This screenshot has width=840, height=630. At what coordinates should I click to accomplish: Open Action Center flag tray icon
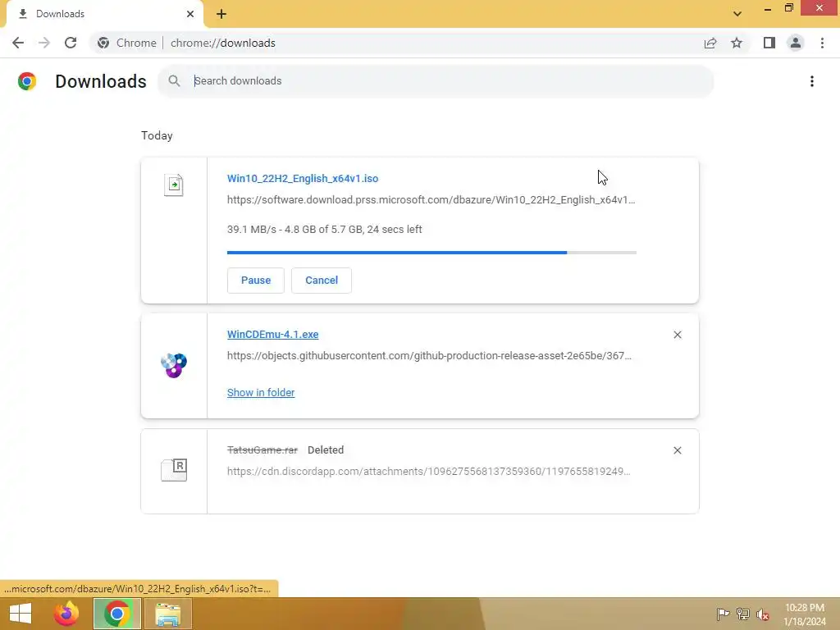(x=723, y=614)
